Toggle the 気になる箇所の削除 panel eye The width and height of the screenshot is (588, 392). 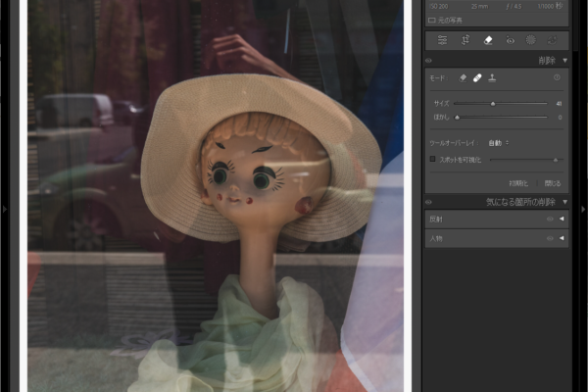click(428, 202)
